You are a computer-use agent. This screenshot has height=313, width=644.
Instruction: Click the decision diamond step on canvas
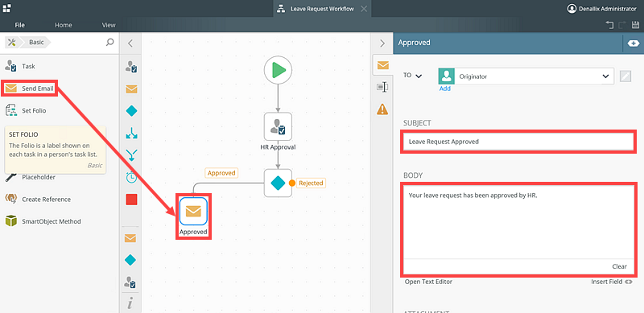click(x=278, y=183)
